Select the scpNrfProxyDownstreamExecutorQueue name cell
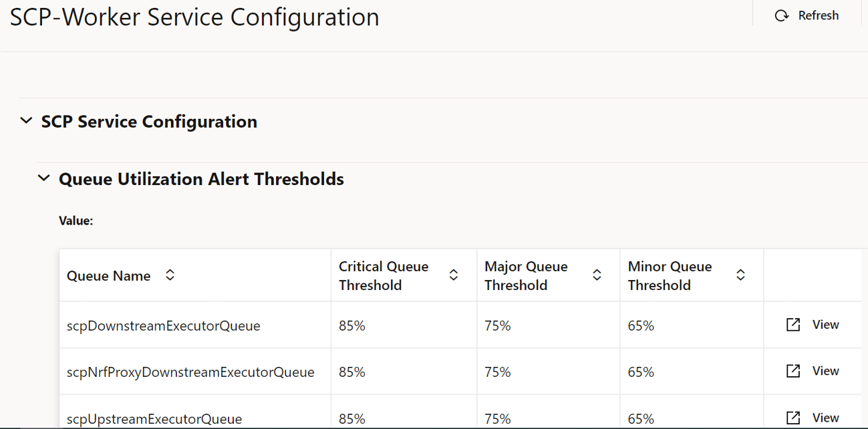The width and height of the screenshot is (868, 429). [x=190, y=372]
